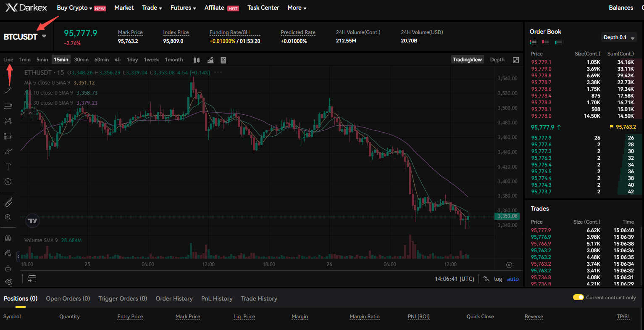Viewport: 644px width, 330px height.
Task: Switch to Open Orders (0) tab
Action: [x=68, y=298]
